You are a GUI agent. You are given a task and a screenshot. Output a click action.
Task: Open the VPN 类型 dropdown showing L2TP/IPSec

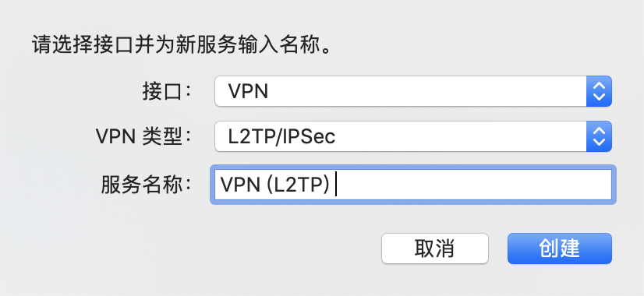413,136
